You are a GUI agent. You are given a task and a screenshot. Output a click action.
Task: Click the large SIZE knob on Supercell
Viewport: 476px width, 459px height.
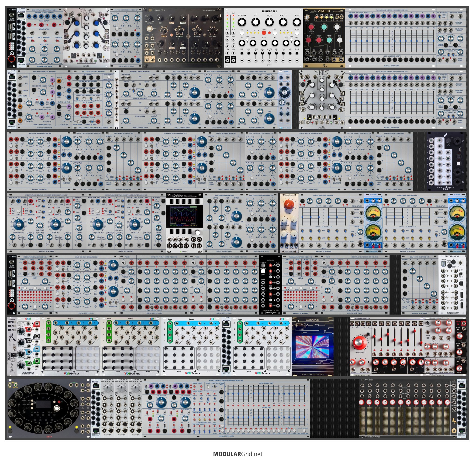coord(255,22)
